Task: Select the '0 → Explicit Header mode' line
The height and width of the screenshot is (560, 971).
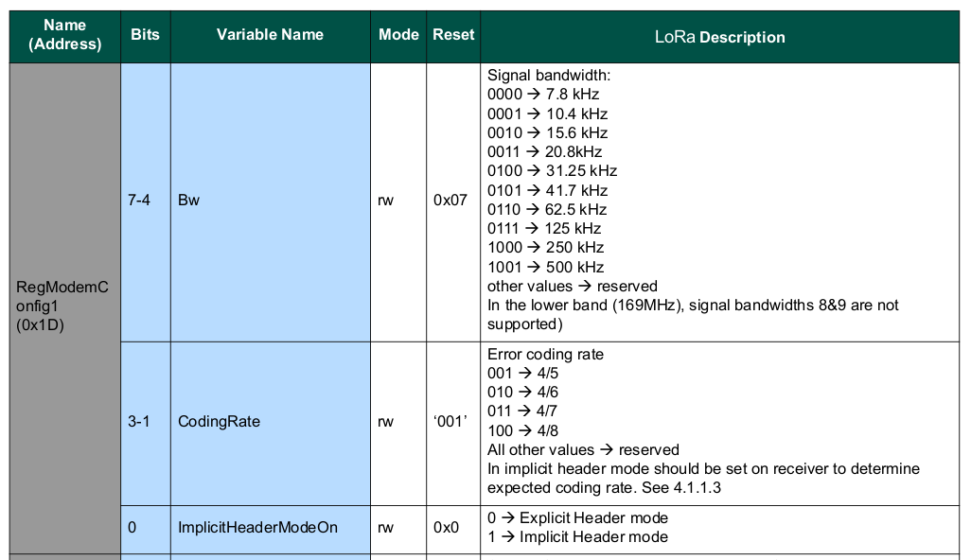Action: tap(577, 518)
